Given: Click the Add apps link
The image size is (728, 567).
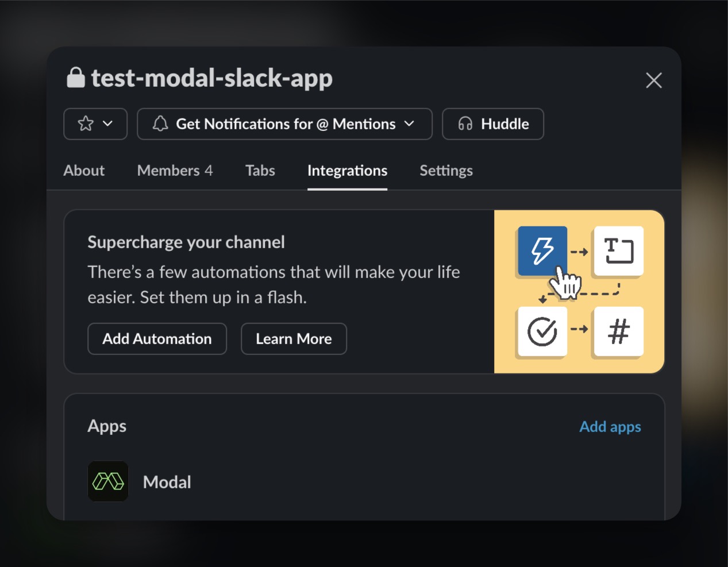Looking at the screenshot, I should coord(610,427).
